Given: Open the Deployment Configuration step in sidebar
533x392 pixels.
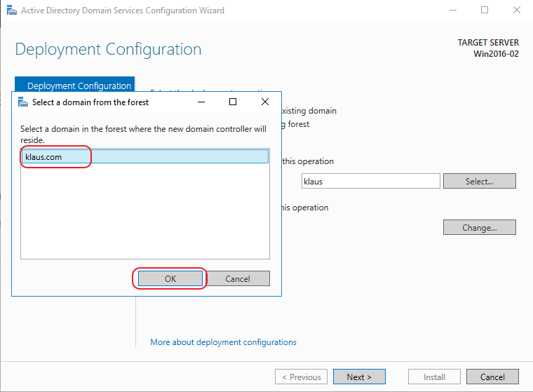Looking at the screenshot, I should coord(79,86).
